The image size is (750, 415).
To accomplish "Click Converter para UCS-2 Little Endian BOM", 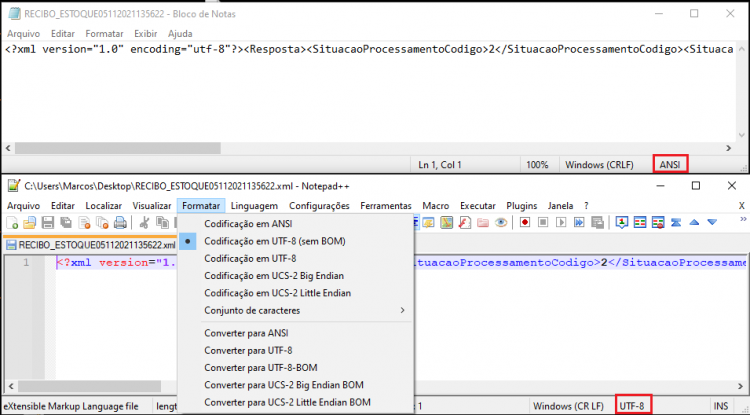I will [x=294, y=402].
